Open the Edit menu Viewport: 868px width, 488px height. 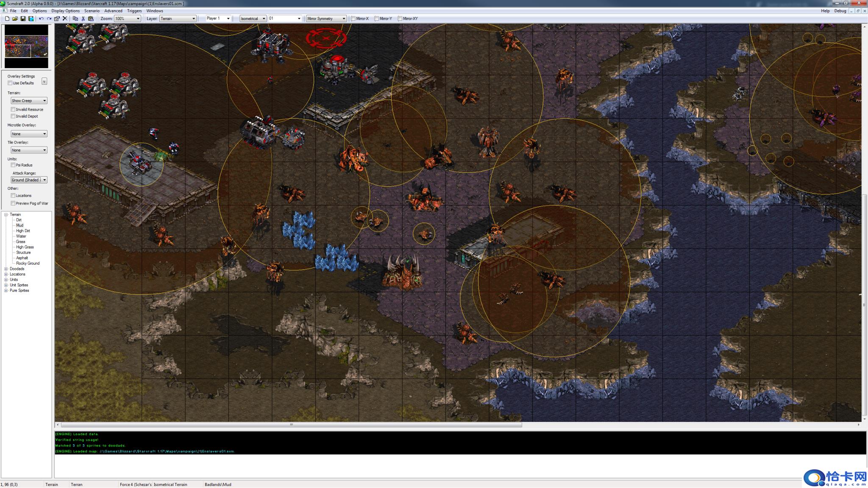[25, 11]
